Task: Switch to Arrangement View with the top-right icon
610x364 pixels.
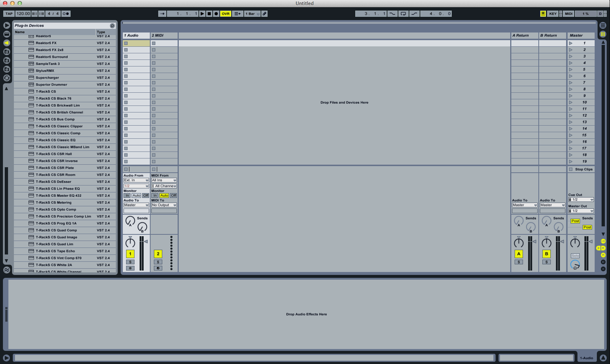Action: coord(603,25)
